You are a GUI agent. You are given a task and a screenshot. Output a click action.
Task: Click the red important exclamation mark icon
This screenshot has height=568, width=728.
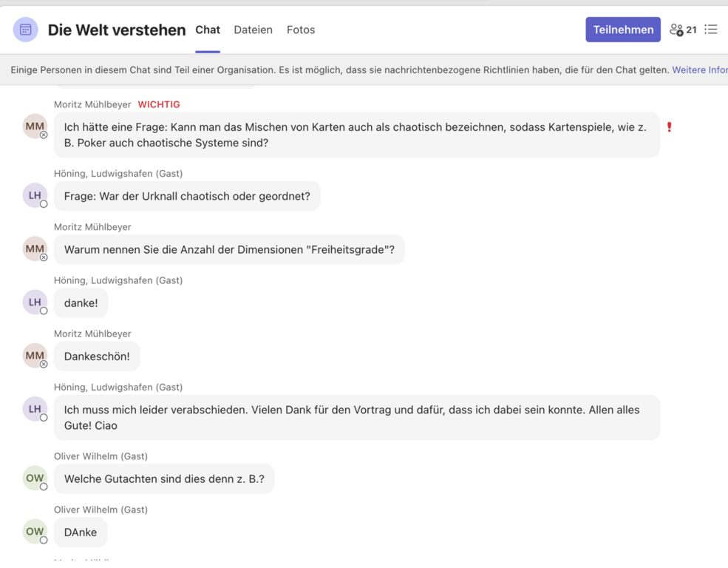point(670,127)
